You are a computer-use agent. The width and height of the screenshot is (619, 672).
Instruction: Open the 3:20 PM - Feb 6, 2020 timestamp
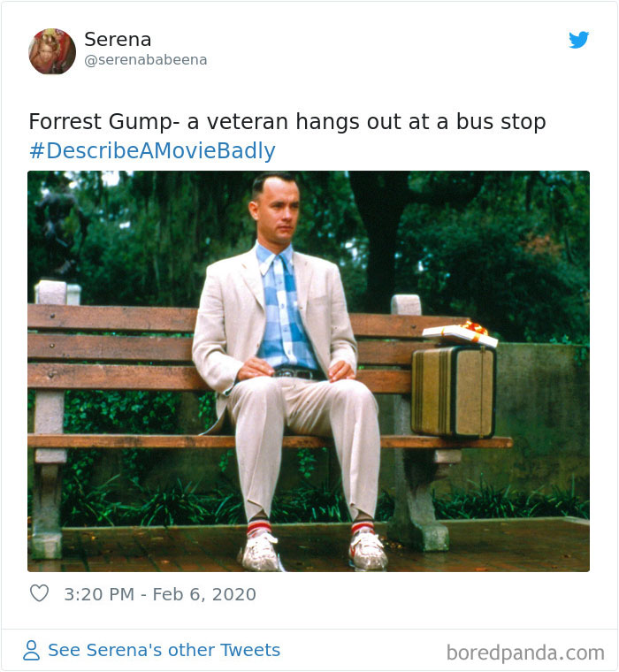[160, 594]
